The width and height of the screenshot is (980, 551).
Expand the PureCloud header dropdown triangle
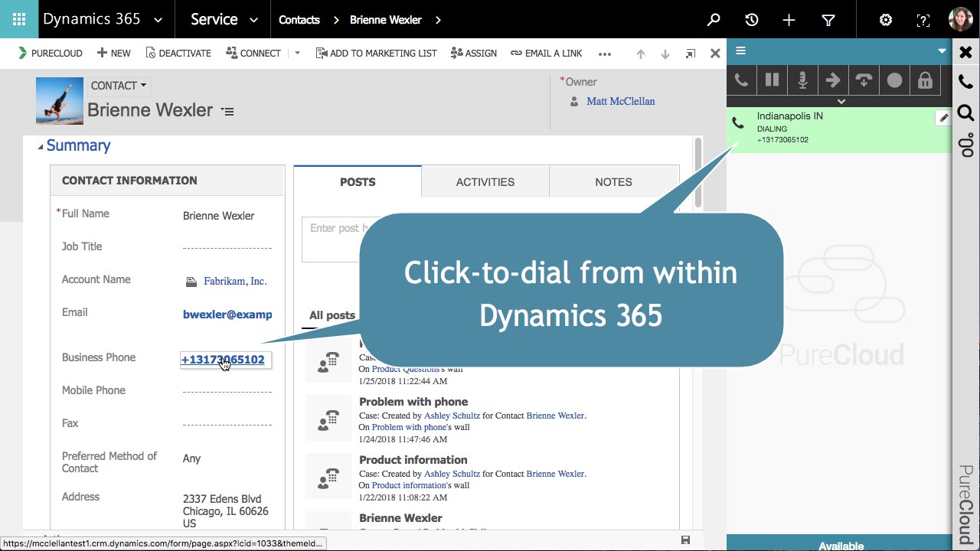click(x=942, y=51)
